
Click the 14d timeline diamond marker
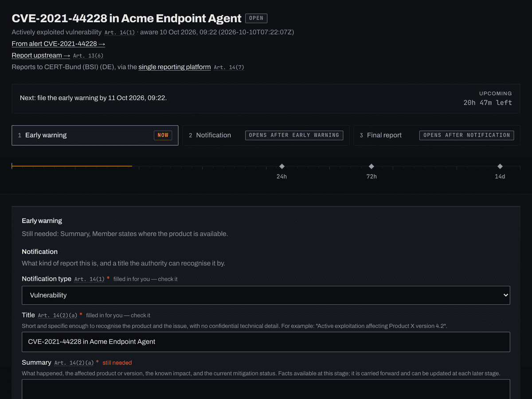[500, 167]
